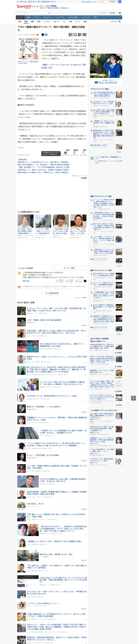Open the トピックス一覧 link
Image resolution: width=138 pixels, height=644 pixels.
(115, 21)
